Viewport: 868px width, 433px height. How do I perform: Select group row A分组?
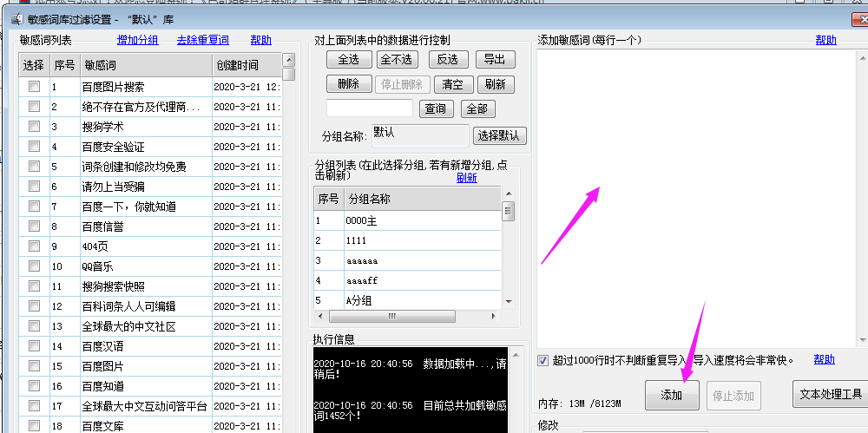(x=407, y=300)
